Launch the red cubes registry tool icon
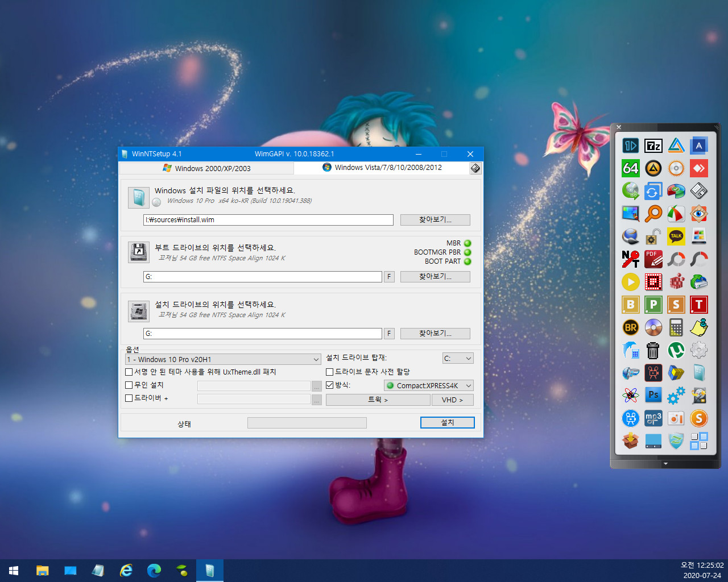Image resolution: width=728 pixels, height=582 pixels. point(676,282)
